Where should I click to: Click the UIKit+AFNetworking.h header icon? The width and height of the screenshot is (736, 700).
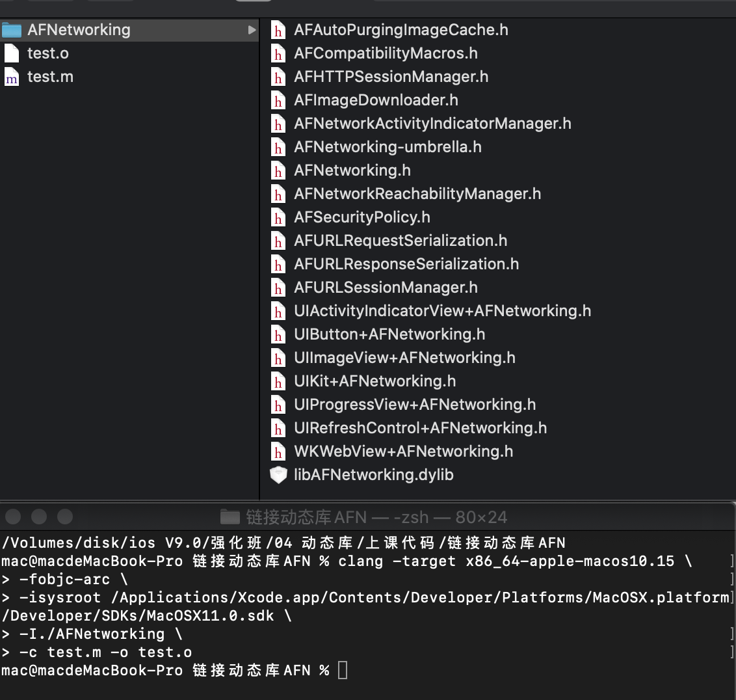(x=278, y=381)
